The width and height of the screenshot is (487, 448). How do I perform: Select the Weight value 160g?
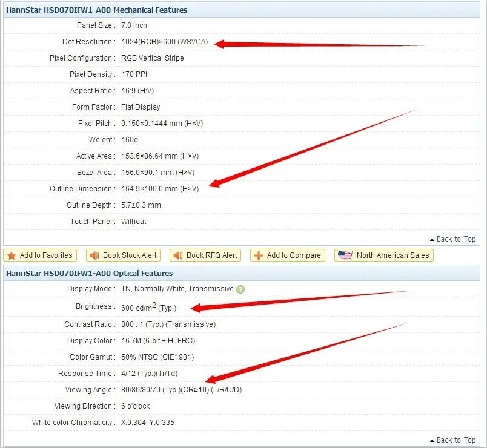[x=130, y=140]
